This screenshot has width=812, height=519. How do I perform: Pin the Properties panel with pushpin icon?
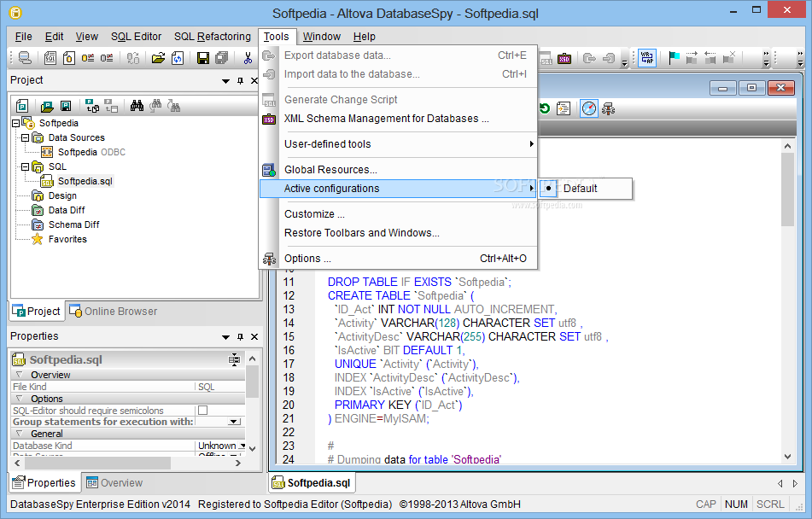240,336
